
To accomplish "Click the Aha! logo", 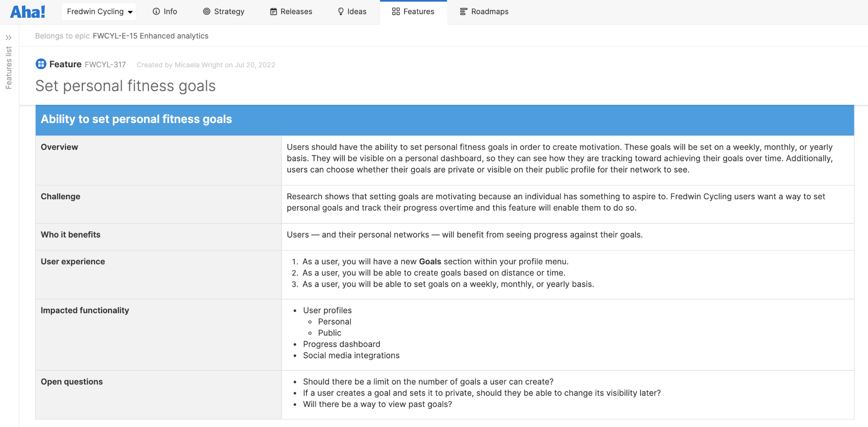I will [x=28, y=12].
